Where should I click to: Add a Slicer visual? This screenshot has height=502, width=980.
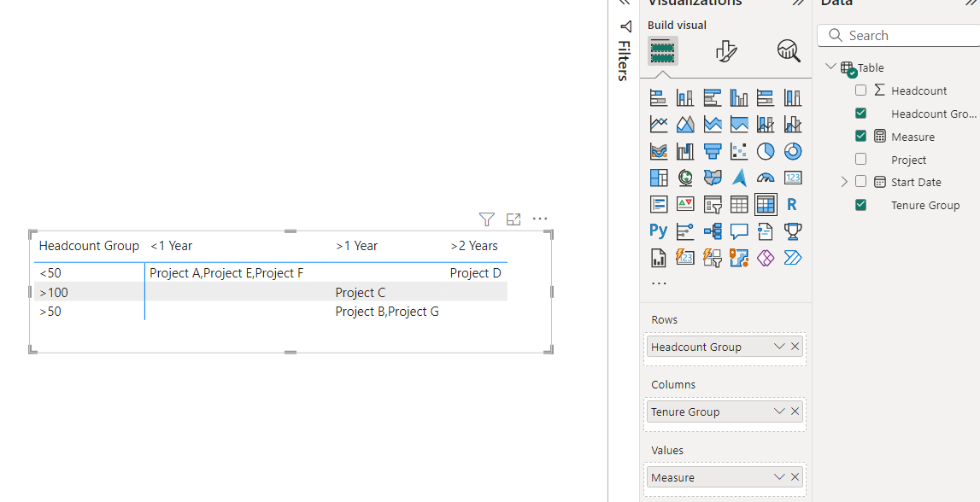[713, 204]
